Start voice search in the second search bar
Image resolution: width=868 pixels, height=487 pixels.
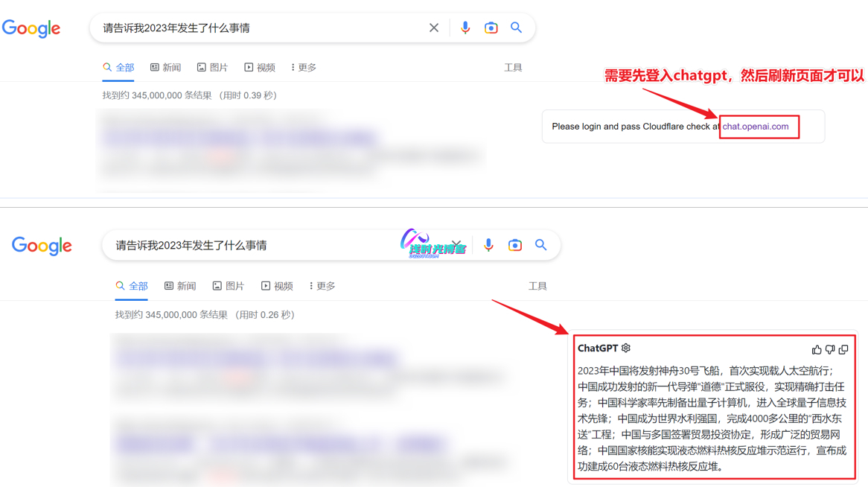pos(488,246)
